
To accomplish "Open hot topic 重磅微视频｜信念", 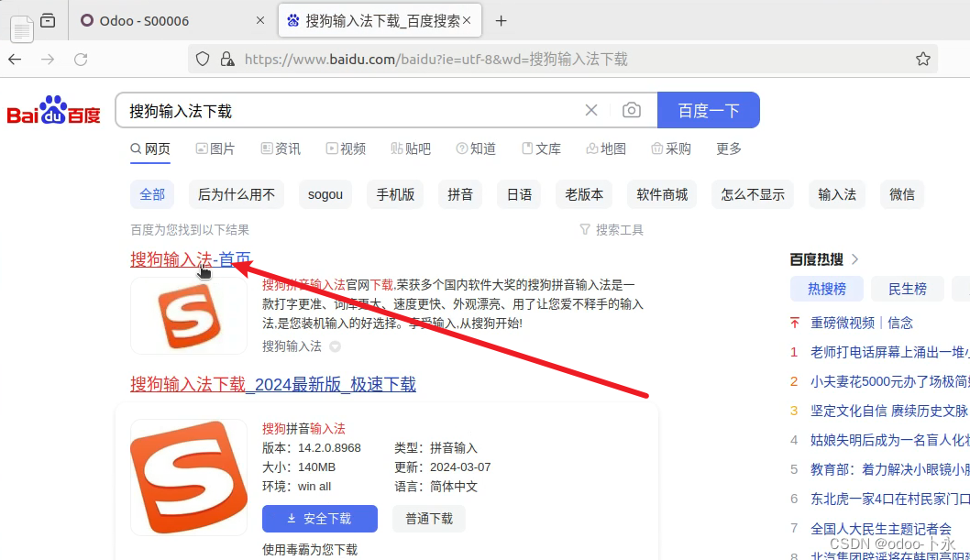I will 862,323.
